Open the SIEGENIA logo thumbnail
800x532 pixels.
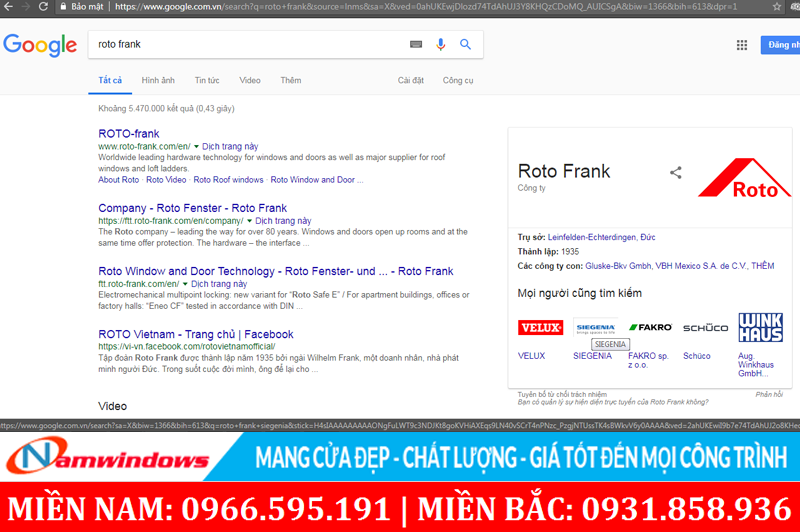[595, 328]
